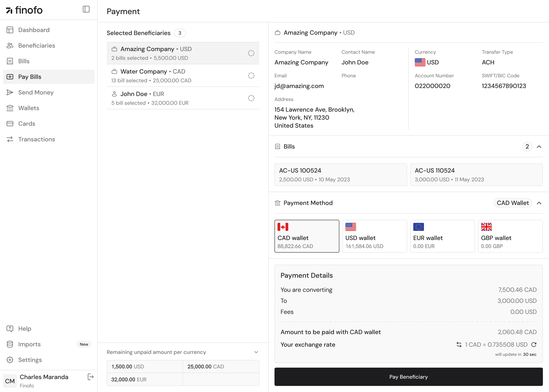Select the Amazing Company beneficiary circle

251,53
